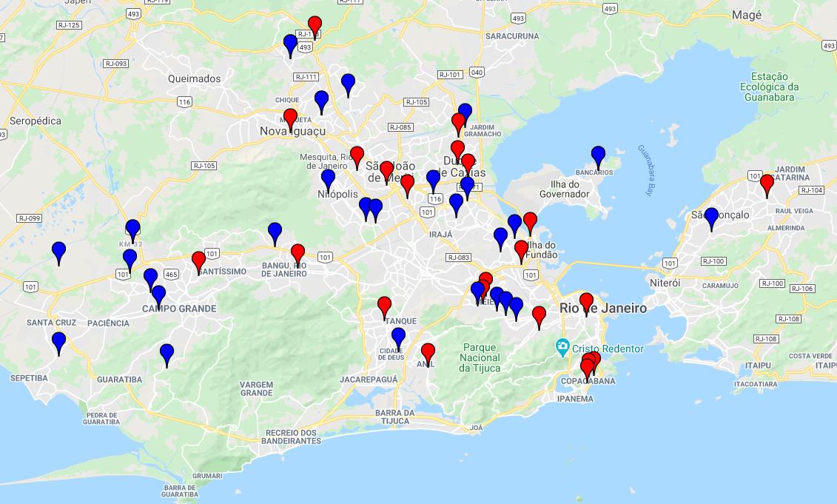Select the blue marker above Cidade de Deus
Viewport: 837px width, 504px height.
[x=398, y=338]
